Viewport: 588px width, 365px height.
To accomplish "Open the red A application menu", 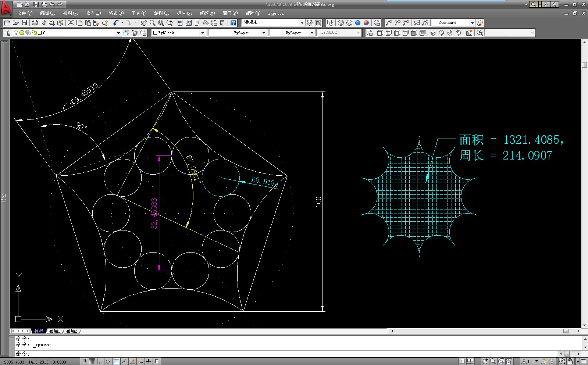I will point(6,8).
